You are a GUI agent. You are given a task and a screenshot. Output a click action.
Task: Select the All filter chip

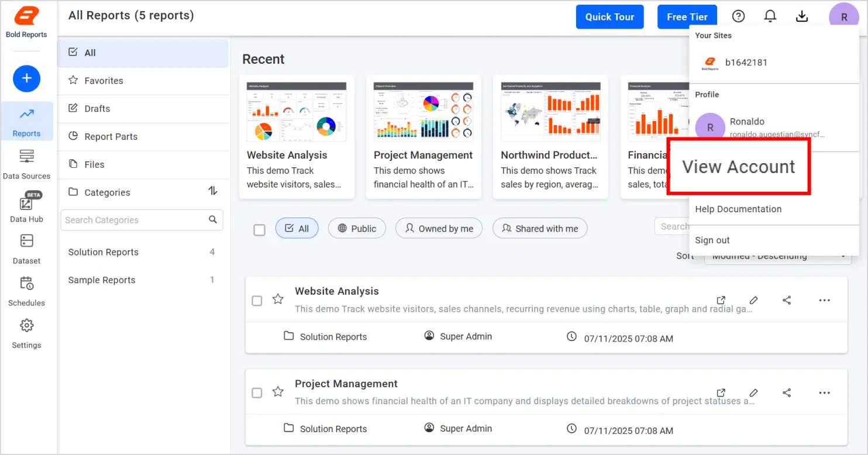297,229
